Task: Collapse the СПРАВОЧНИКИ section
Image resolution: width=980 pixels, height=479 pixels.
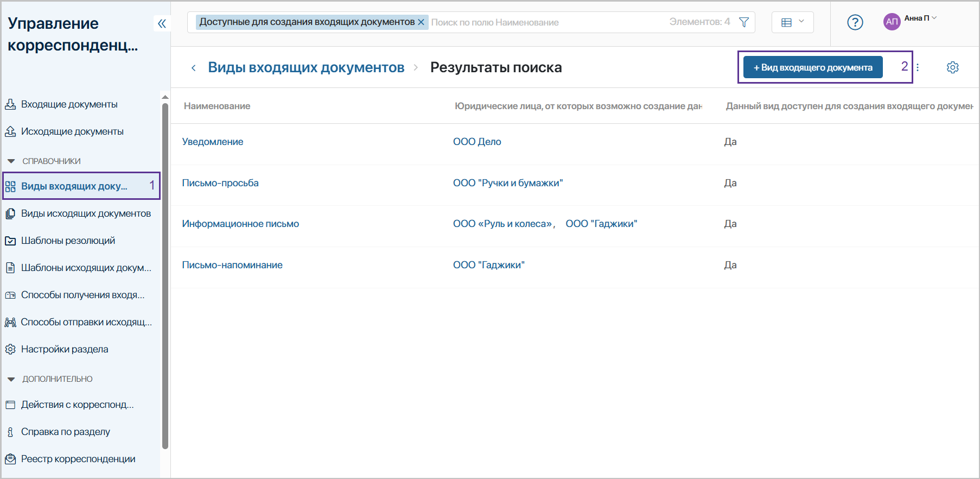Action: coord(11,161)
